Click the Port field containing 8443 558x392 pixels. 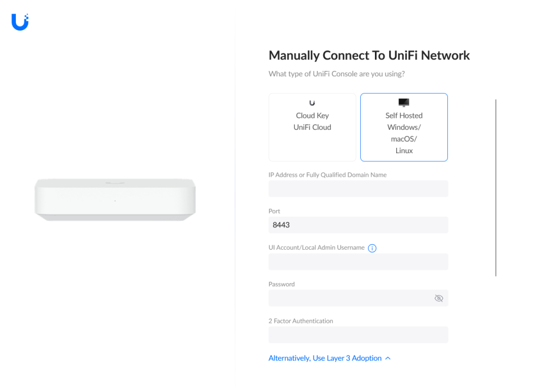pyautogui.click(x=359, y=225)
